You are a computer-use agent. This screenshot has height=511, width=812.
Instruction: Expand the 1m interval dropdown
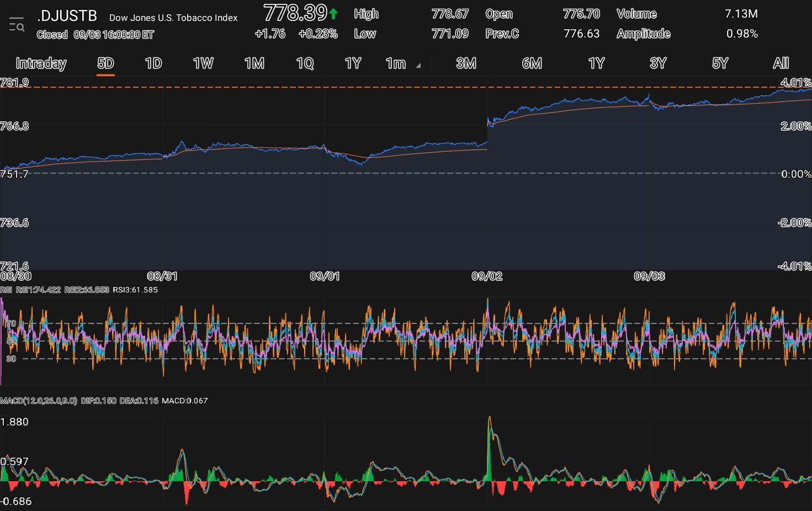402,63
